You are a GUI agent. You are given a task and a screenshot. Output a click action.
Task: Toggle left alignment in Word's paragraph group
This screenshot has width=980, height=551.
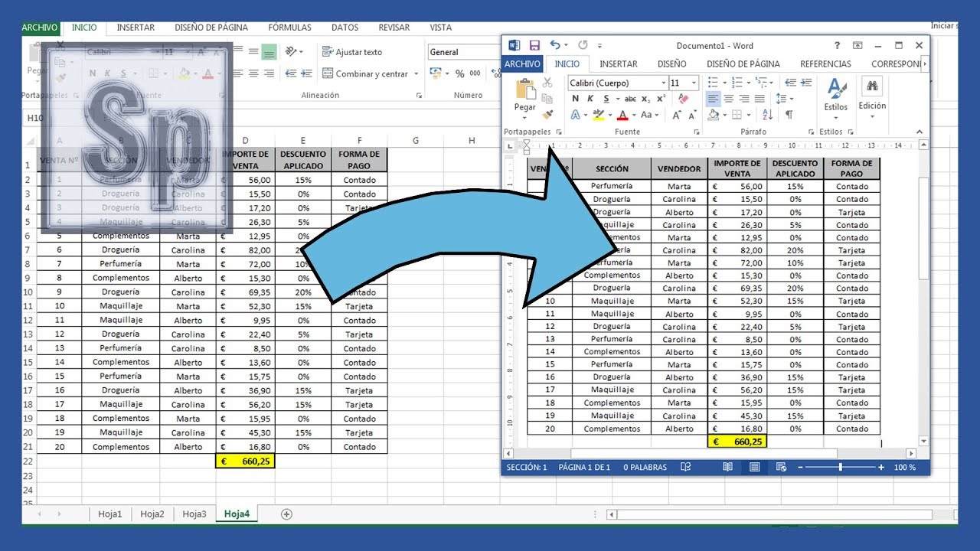713,99
